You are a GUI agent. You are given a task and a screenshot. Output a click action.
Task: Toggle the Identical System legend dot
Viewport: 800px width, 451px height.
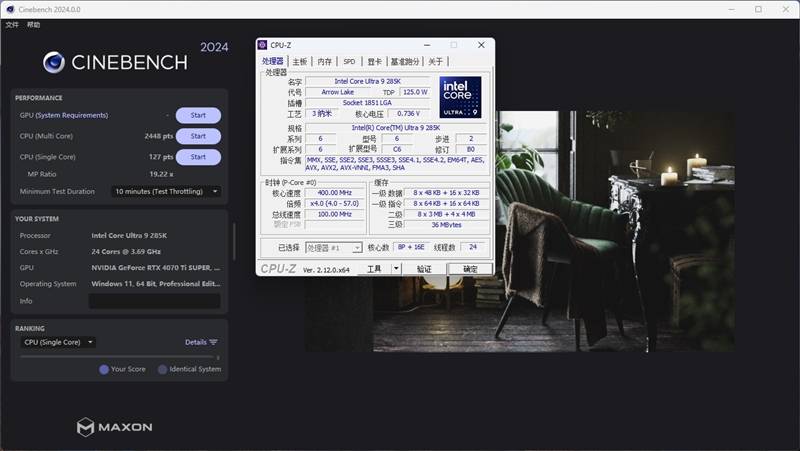click(160, 369)
